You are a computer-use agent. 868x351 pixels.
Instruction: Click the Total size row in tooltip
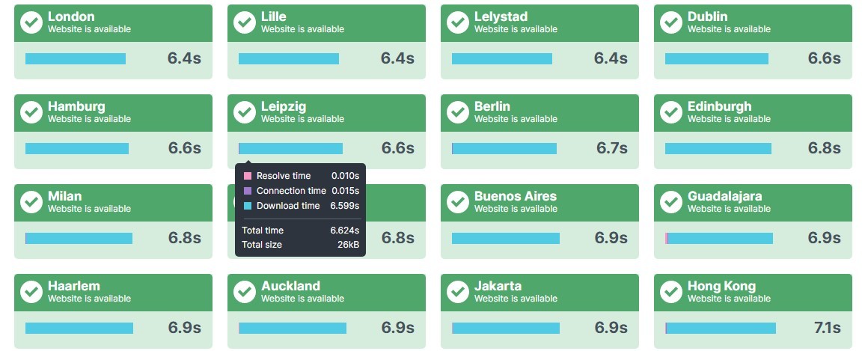[301, 245]
